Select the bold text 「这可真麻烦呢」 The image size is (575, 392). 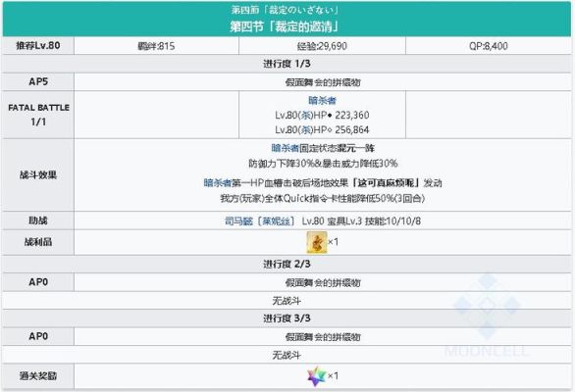click(x=385, y=183)
